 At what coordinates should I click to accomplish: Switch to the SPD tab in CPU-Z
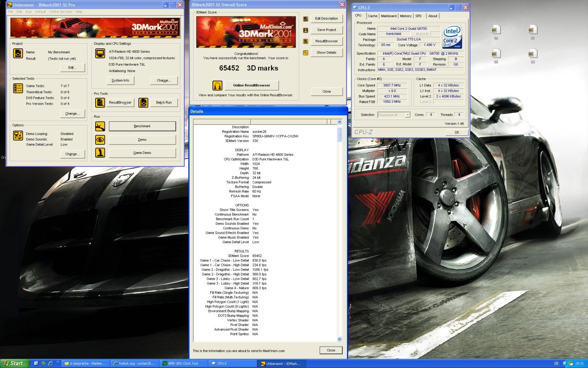(x=419, y=16)
